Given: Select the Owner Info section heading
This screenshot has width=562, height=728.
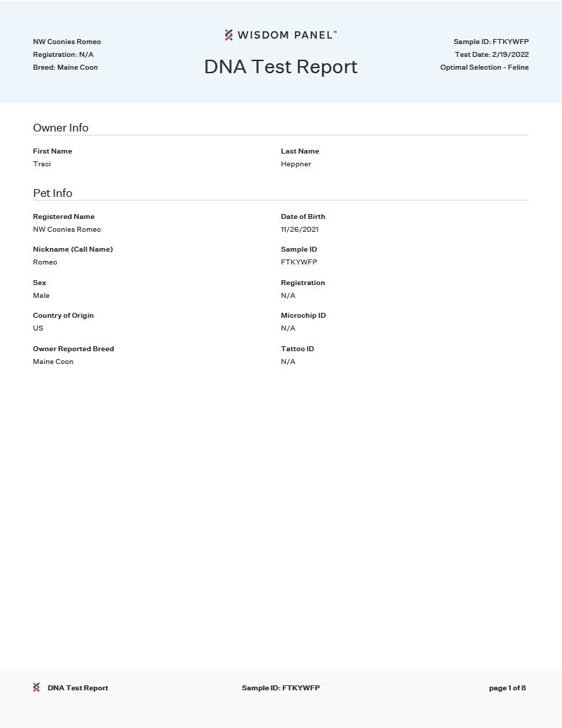Looking at the screenshot, I should tap(60, 128).
